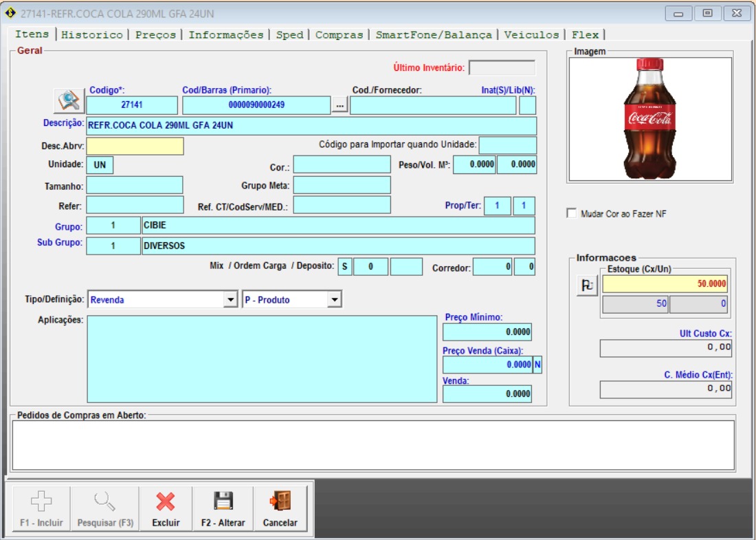Image resolution: width=756 pixels, height=540 pixels.
Task: Click the Aplicações text area
Action: [262, 358]
